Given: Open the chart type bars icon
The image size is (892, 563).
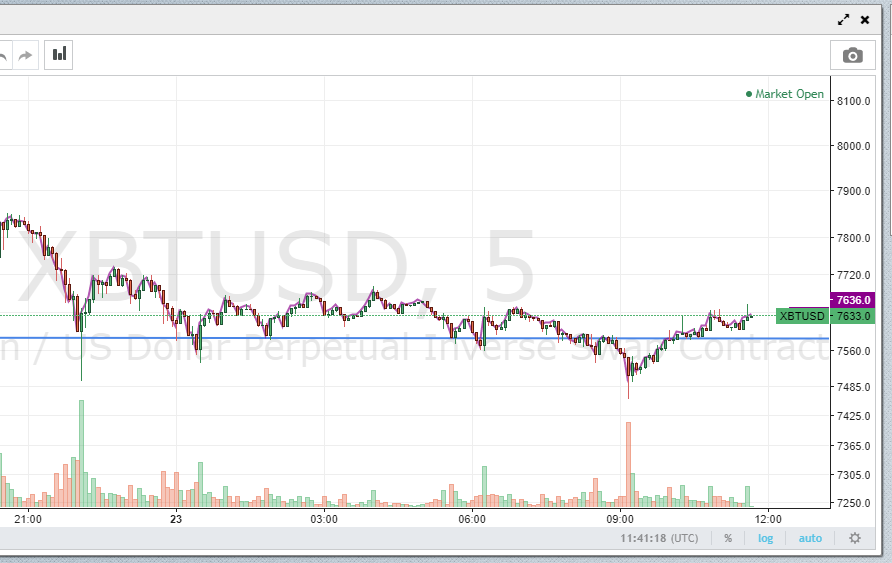Looking at the screenshot, I should point(59,55).
